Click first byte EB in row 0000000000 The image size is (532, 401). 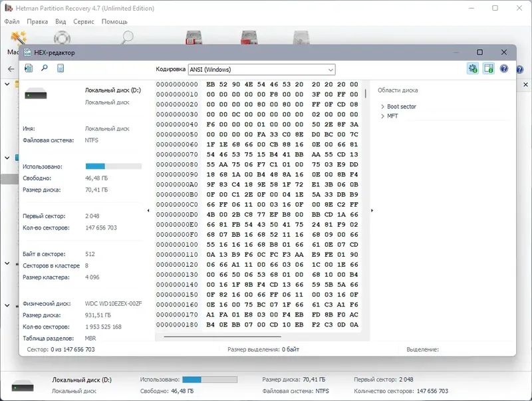[x=210, y=84]
